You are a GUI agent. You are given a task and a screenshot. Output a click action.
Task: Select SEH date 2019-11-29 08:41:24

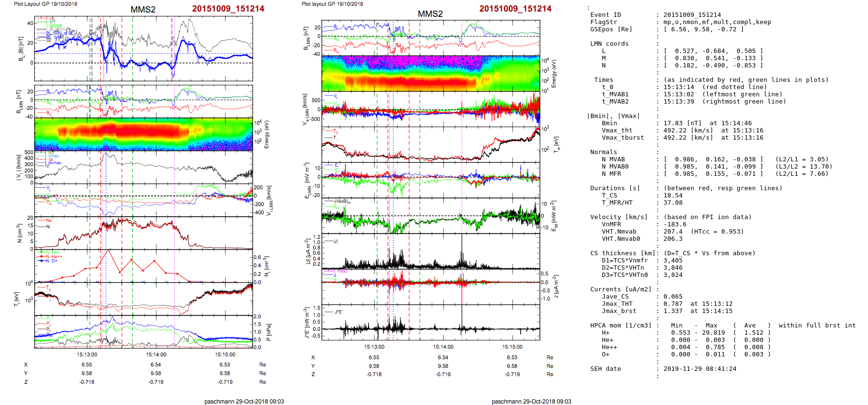pos(700,369)
